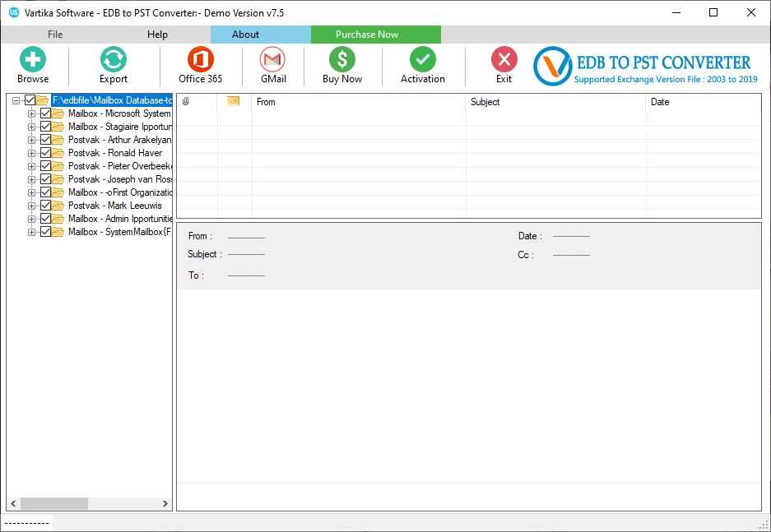The width and height of the screenshot is (771, 532).
Task: Uncheck Mailbox - -oFirst Organization checkbox
Action: (46, 192)
